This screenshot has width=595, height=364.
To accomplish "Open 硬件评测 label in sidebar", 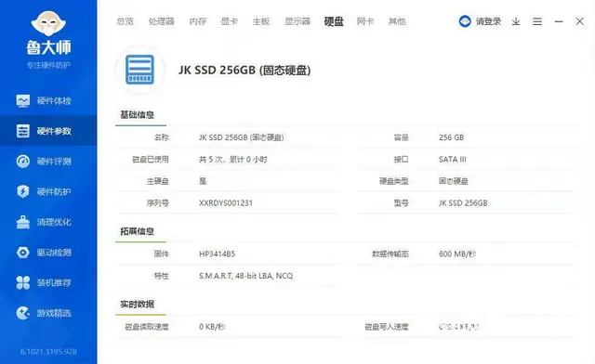I will pos(54,162).
